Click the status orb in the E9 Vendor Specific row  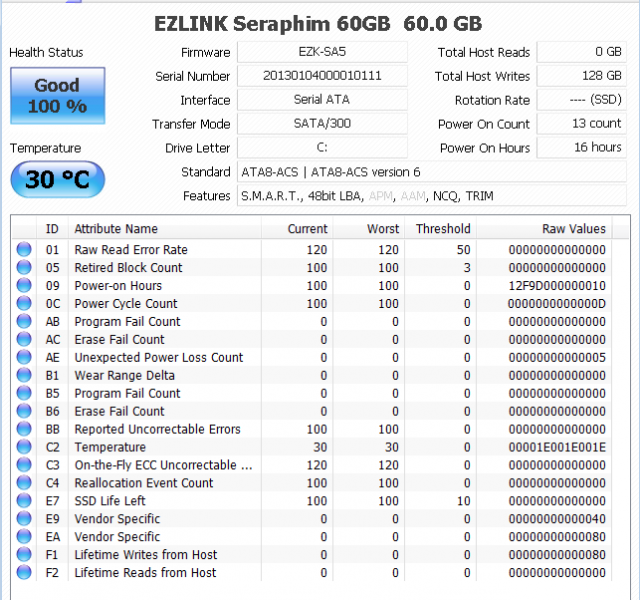[x=24, y=519]
